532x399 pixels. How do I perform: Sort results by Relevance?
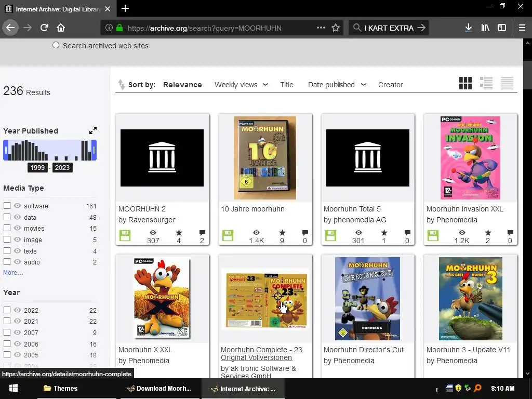[x=182, y=85]
